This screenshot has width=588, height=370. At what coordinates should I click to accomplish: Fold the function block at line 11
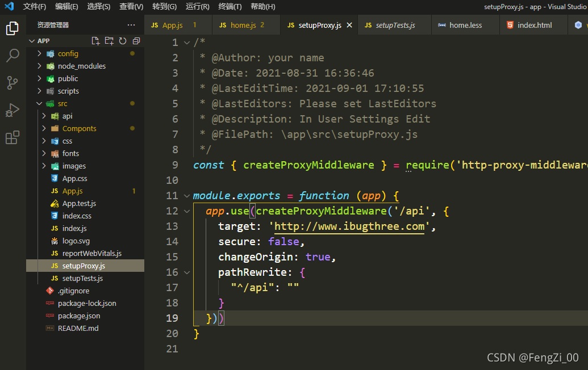point(187,196)
